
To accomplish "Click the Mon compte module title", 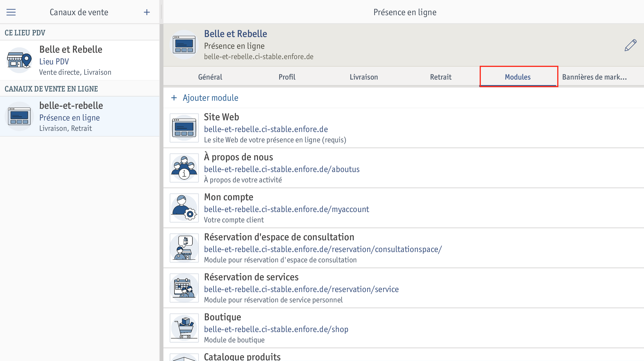I will tap(229, 197).
